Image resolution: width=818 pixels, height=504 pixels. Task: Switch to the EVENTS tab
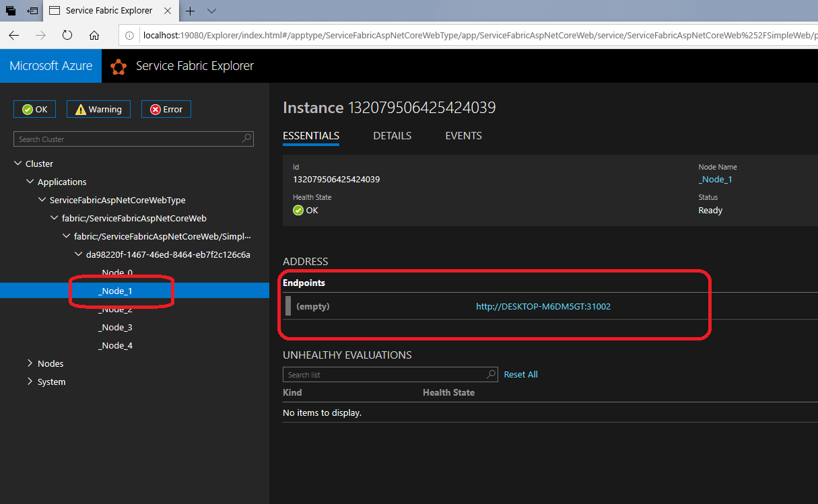(464, 135)
